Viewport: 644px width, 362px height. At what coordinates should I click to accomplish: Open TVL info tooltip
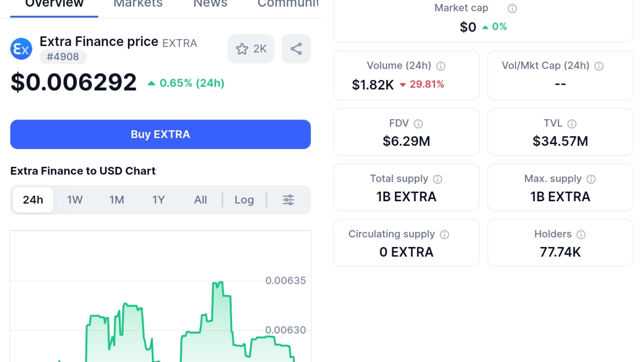(x=572, y=123)
